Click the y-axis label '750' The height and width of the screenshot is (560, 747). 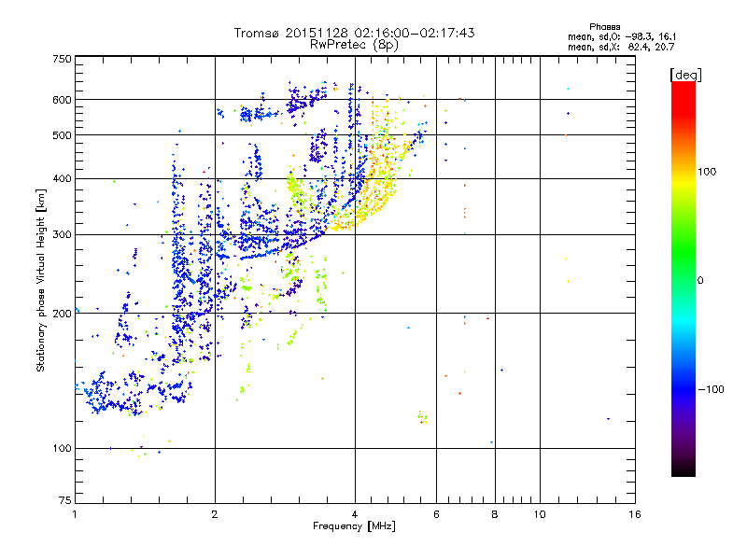[62, 59]
